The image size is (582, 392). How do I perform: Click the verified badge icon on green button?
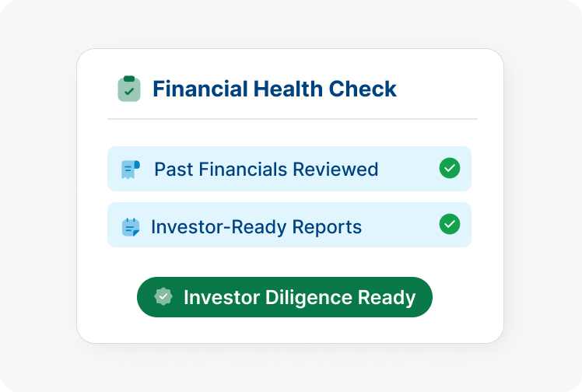(163, 297)
